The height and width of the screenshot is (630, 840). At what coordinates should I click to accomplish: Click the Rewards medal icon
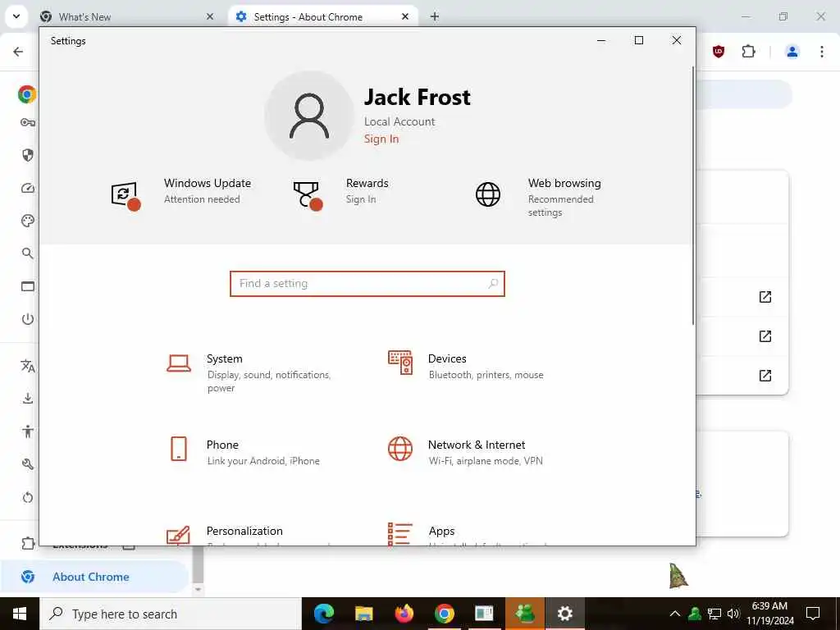click(308, 195)
